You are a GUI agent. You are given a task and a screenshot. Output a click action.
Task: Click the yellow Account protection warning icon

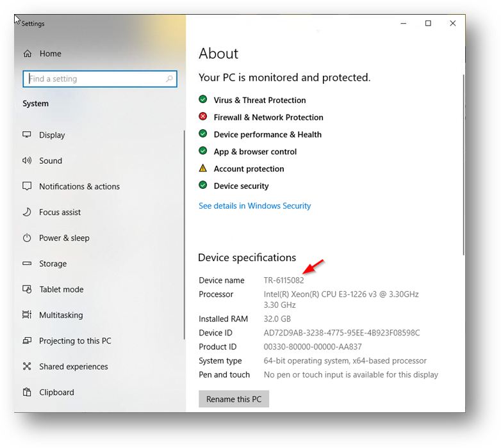point(203,168)
